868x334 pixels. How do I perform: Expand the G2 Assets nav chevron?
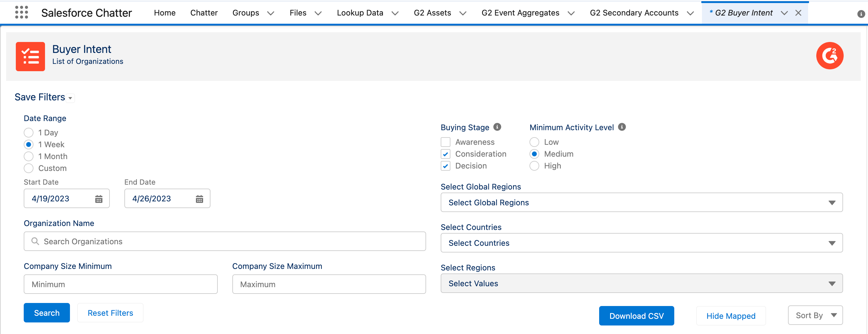coord(463,13)
